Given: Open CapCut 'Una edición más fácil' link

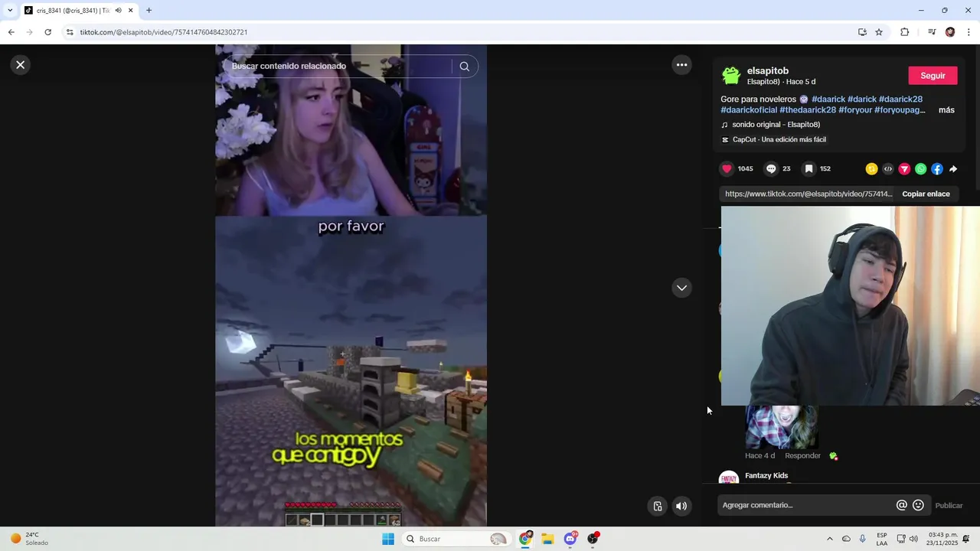Looking at the screenshot, I should click(x=779, y=140).
